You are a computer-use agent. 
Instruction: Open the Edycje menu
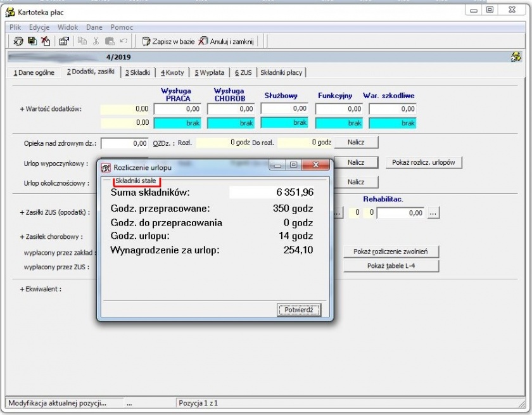[x=39, y=27]
